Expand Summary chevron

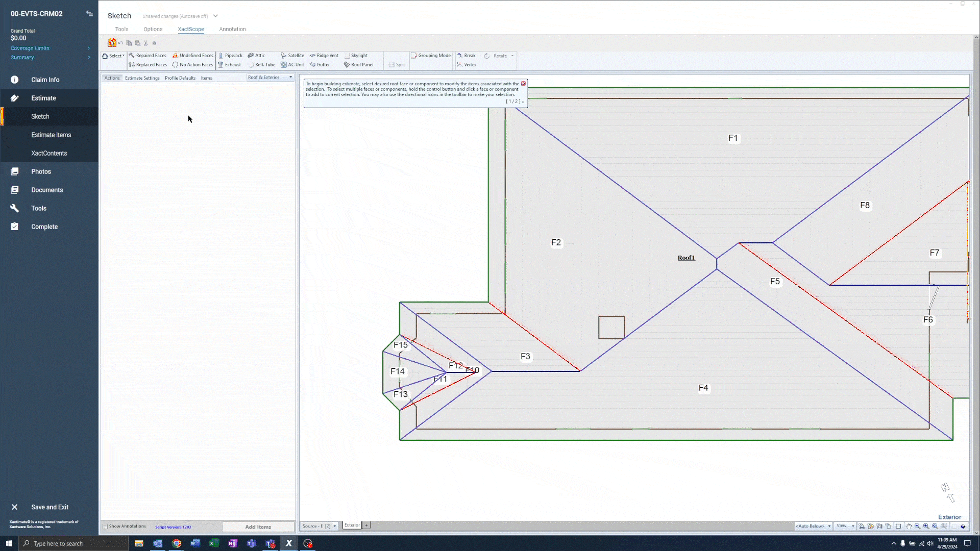pyautogui.click(x=89, y=58)
